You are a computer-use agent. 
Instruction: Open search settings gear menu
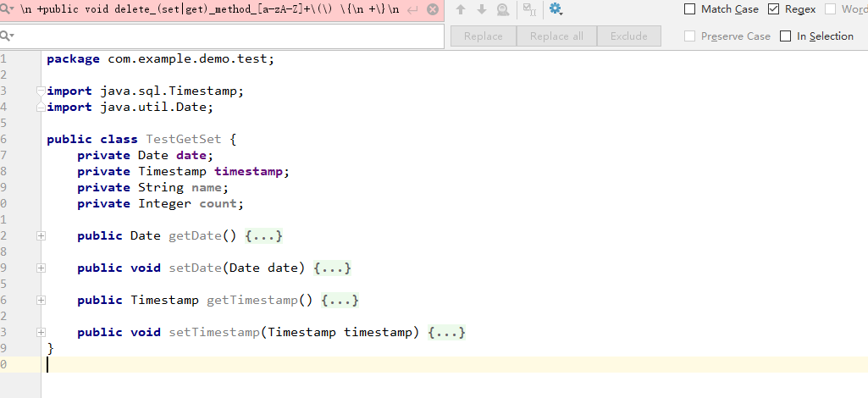(x=556, y=8)
